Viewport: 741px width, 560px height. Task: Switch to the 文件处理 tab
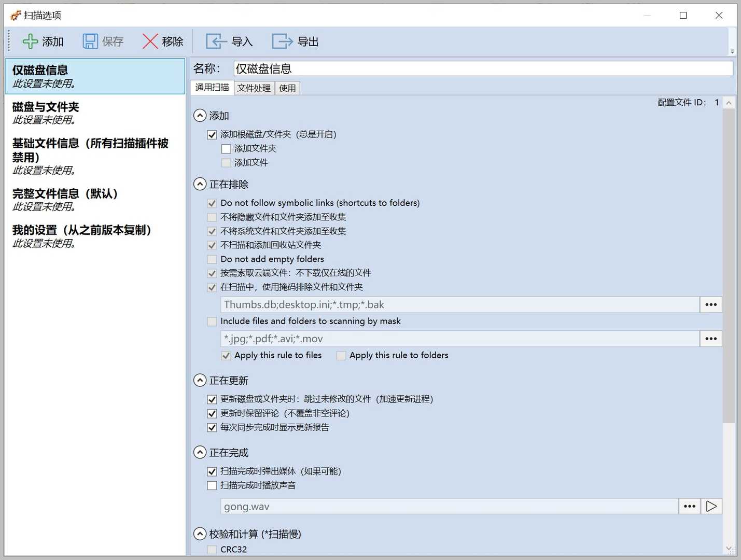pos(254,88)
